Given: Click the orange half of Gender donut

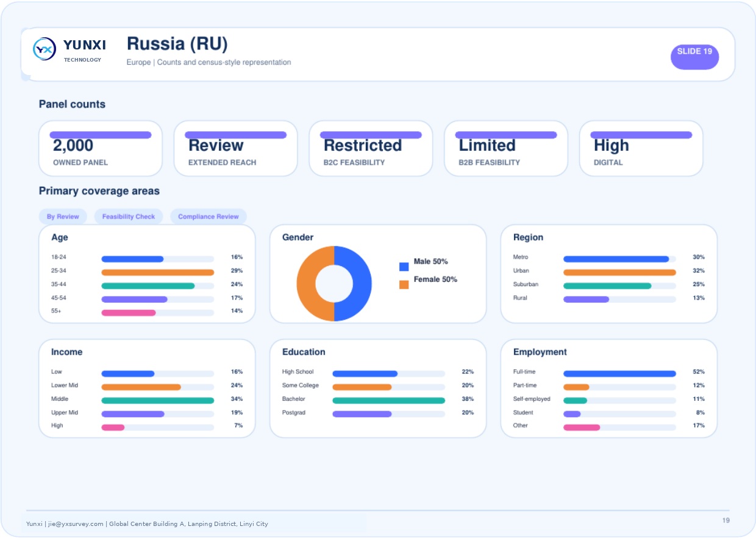Looking at the screenshot, I should coord(306,284).
